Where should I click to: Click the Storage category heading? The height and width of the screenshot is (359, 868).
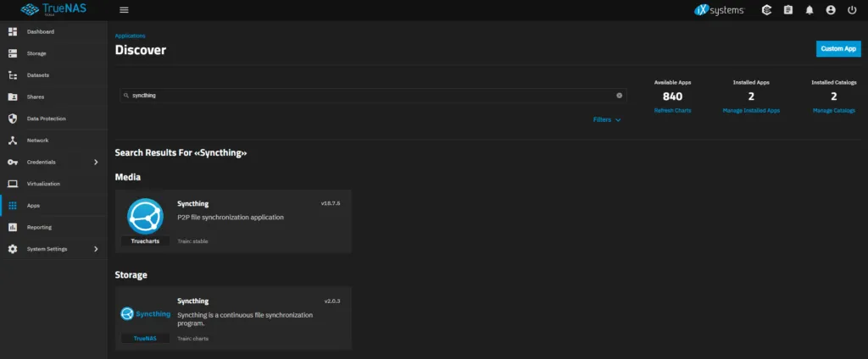point(131,275)
